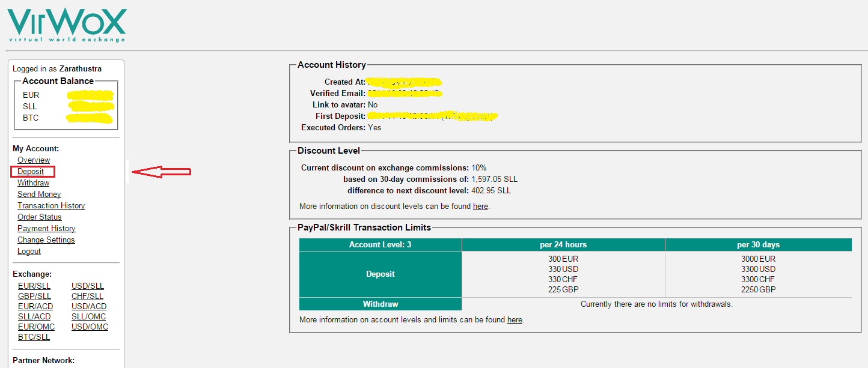This screenshot has height=368, width=868.
Task: Check Order Status link
Action: point(40,217)
